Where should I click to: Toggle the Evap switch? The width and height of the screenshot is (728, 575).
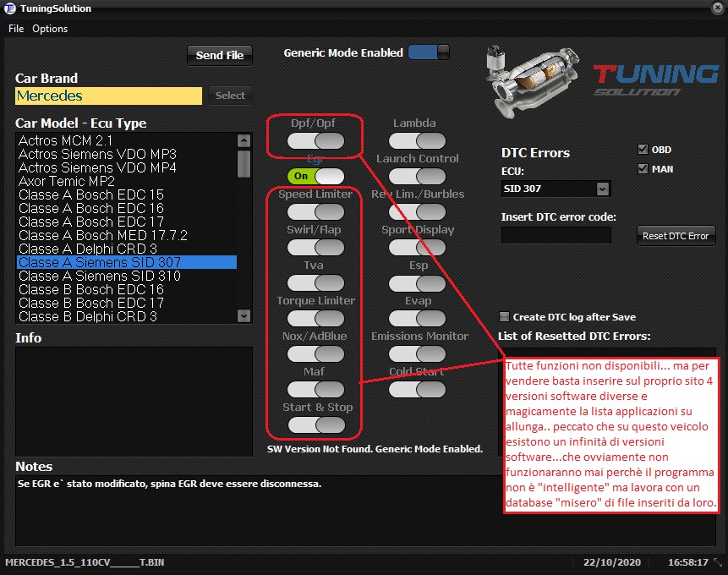click(x=417, y=319)
